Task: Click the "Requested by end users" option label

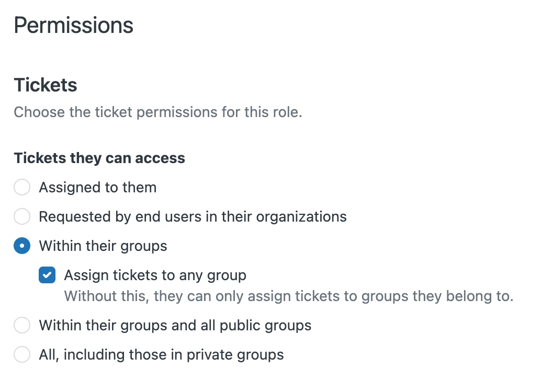Action: [x=193, y=217]
